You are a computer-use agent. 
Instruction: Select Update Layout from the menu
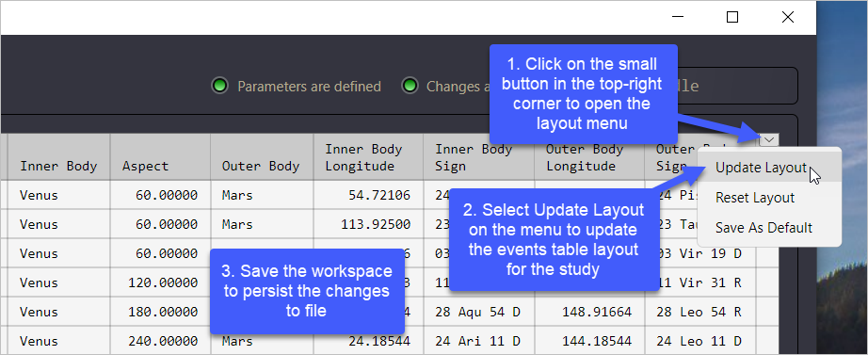tap(769, 168)
